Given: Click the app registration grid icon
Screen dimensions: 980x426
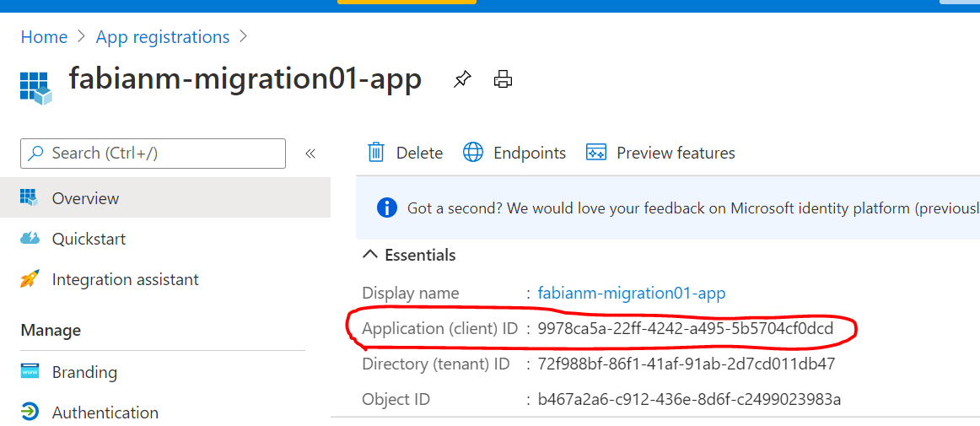Looking at the screenshot, I should click(35, 88).
